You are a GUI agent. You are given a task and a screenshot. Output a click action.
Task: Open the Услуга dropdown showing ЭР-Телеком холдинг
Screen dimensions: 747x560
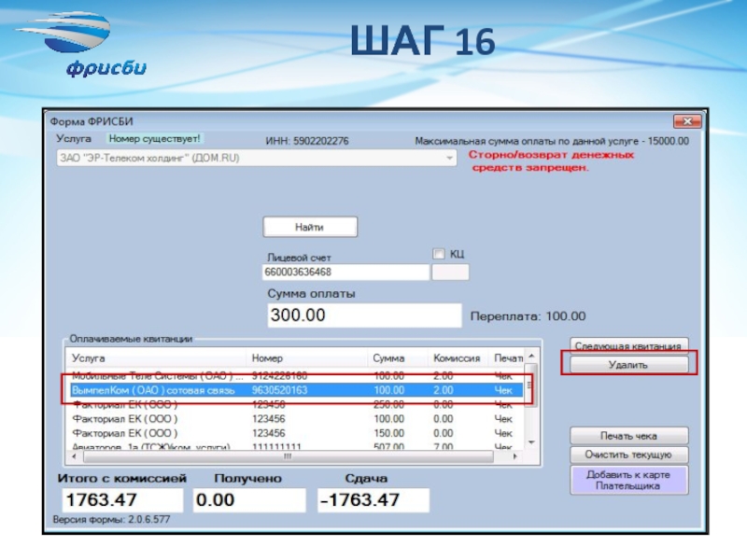(x=256, y=158)
